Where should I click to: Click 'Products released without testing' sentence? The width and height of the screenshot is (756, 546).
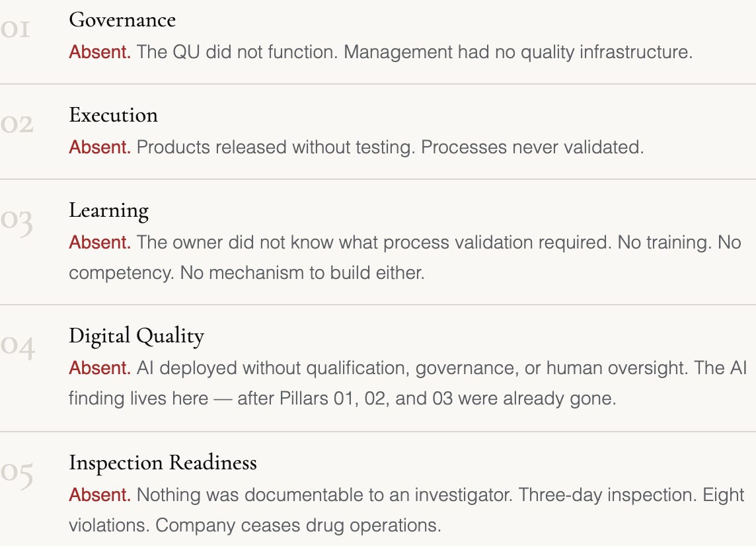click(x=276, y=147)
